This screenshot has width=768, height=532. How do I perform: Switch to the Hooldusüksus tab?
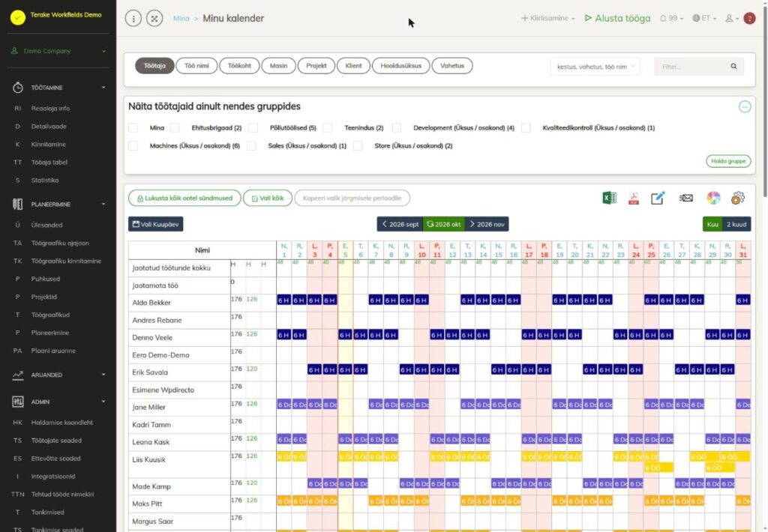(x=400, y=66)
